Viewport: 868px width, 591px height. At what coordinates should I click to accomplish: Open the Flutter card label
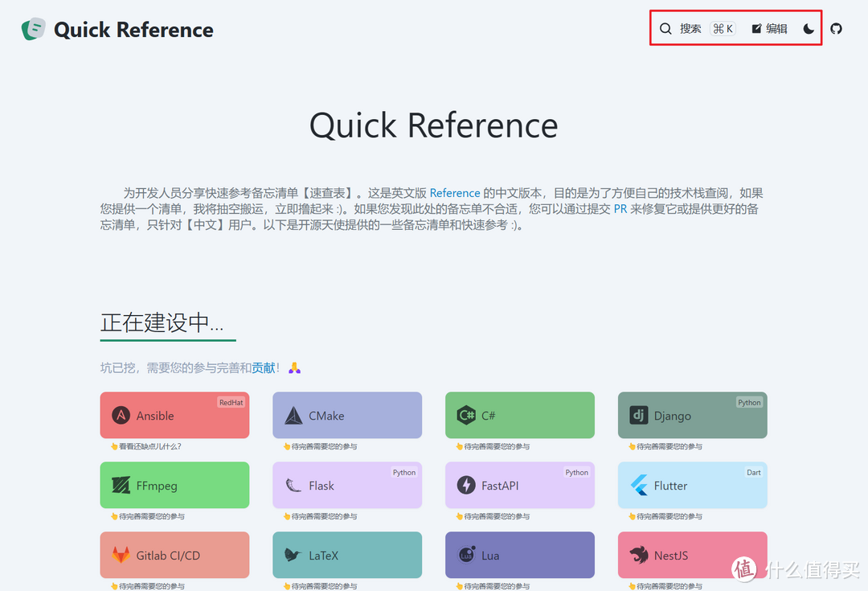click(x=670, y=486)
